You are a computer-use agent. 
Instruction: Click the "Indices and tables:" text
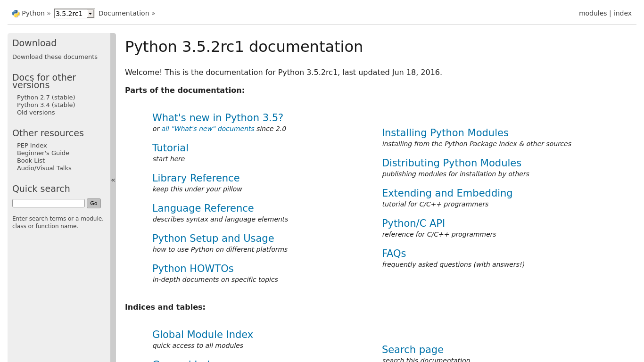click(165, 307)
